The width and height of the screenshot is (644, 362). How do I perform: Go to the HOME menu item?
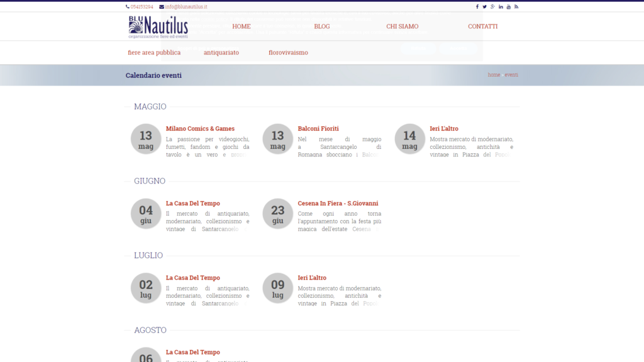241,26
